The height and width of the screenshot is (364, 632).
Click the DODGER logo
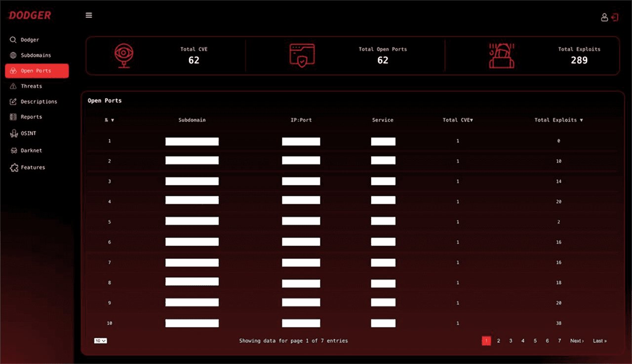(x=30, y=15)
